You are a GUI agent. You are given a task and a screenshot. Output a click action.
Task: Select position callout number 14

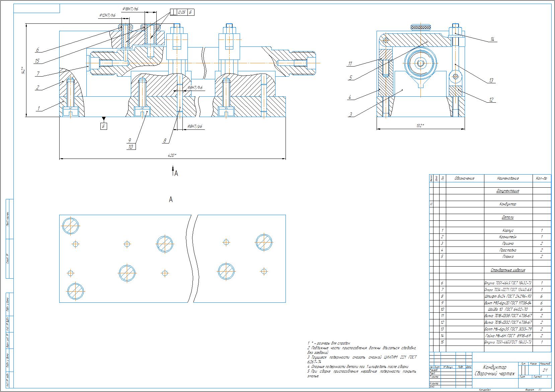click(492, 39)
